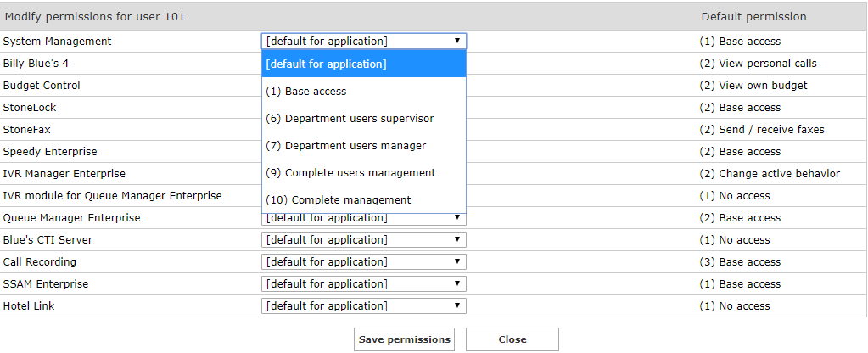Screen dimensions: 868x353
Task: Click the "Default permission" column header
Action: click(x=753, y=16)
